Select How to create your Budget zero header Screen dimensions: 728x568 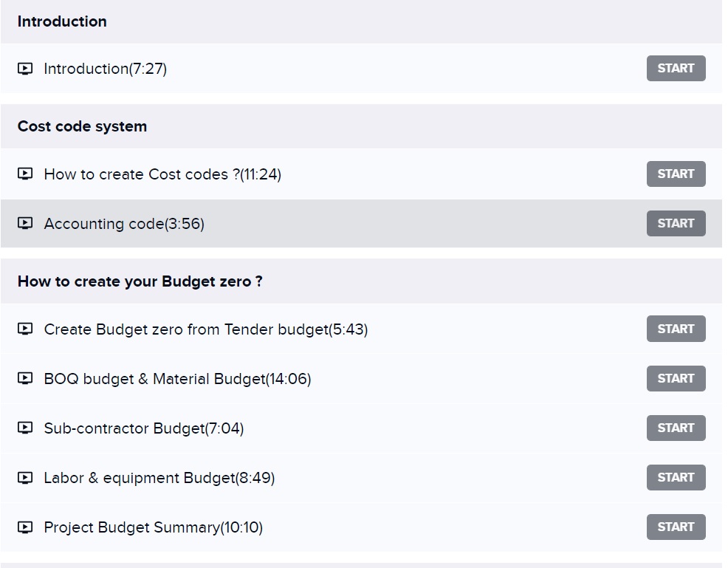(140, 281)
